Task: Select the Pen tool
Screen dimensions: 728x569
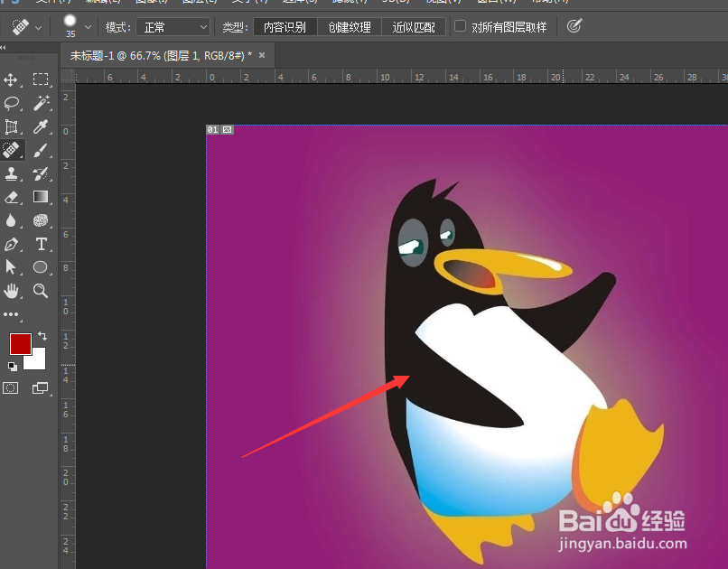Action: (x=11, y=244)
